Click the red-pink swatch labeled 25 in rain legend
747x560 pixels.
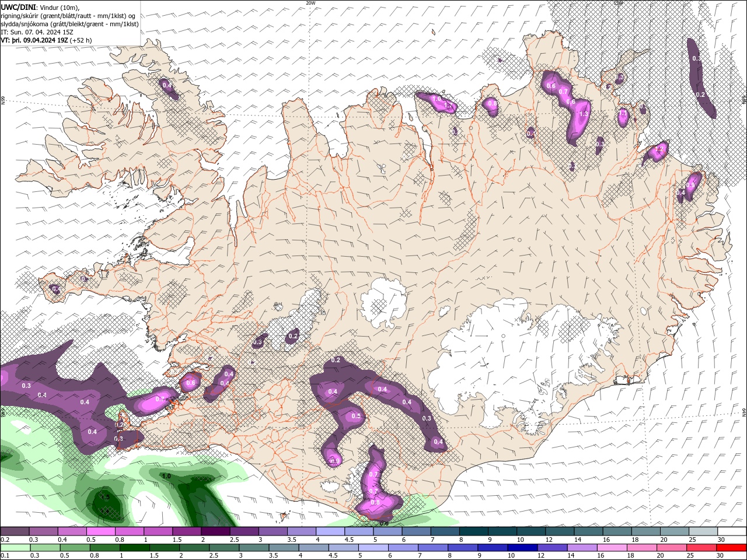point(701,547)
